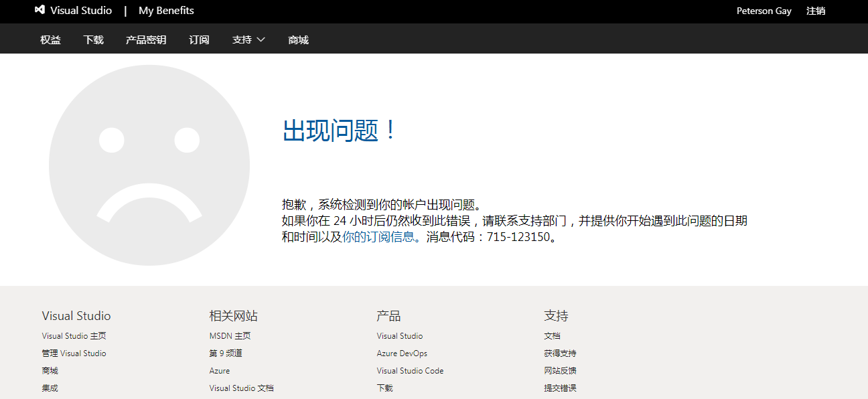Viewport: 868px width, 399px height.
Task: Click the 支持 footer heading
Action: [556, 316]
